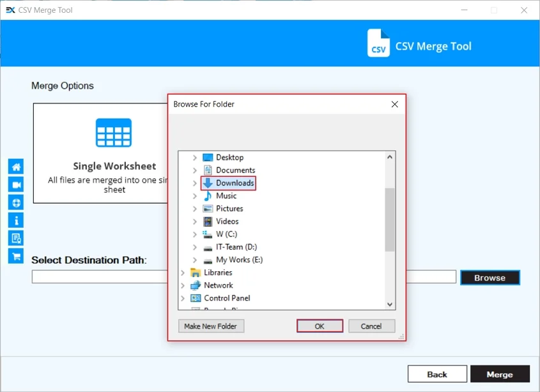Select the Single Worksheet spreadsheet icon
The width and height of the screenshot is (540, 392).
[113, 133]
